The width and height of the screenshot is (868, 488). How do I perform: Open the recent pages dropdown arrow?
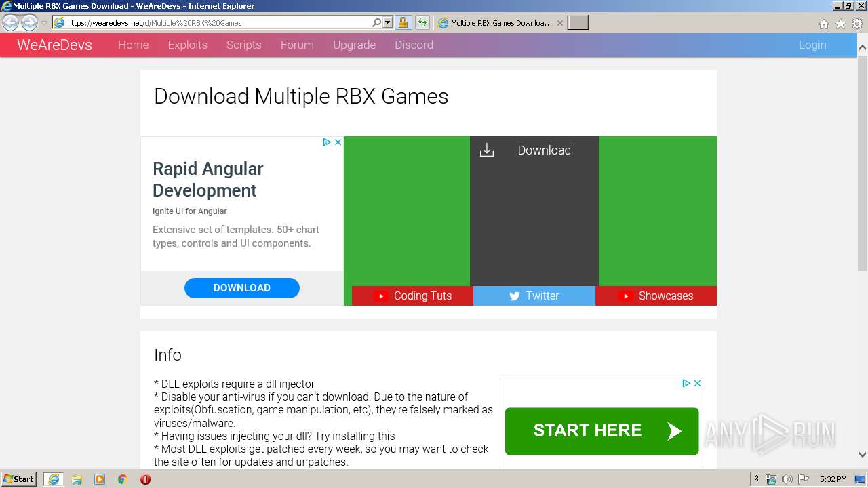pos(45,23)
